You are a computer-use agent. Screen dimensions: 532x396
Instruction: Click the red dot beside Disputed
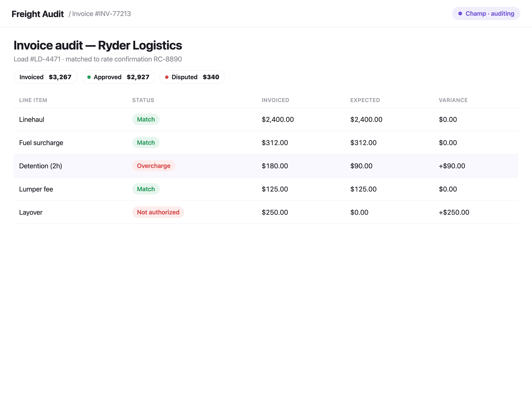167,77
